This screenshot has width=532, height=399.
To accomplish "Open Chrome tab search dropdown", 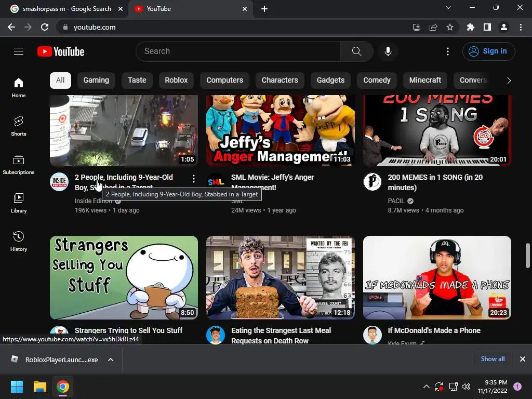I will (448, 7).
